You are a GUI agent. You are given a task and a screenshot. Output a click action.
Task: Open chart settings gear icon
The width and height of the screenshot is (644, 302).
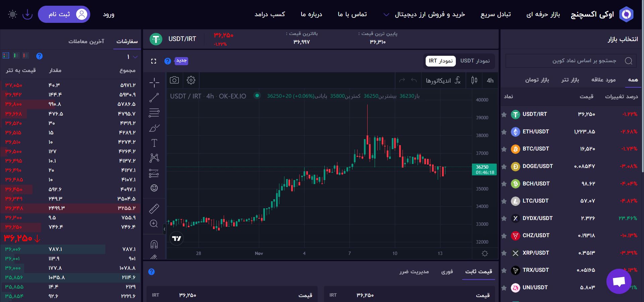click(191, 80)
